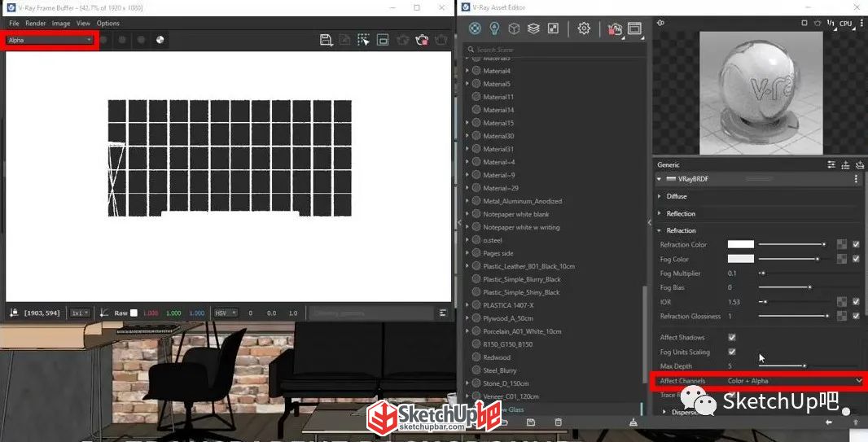This screenshot has width=868, height=442.
Task: Open the File menu in Frame Buffer
Action: point(14,24)
